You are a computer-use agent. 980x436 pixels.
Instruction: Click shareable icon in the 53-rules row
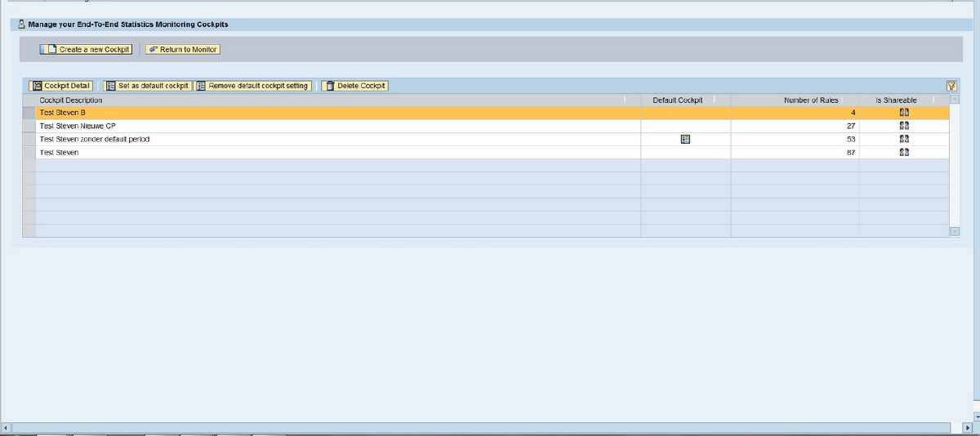904,139
